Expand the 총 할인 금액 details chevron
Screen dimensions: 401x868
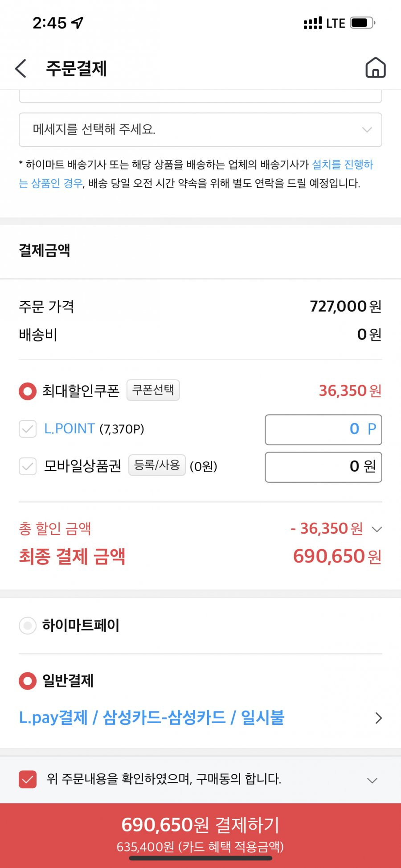coord(377,529)
